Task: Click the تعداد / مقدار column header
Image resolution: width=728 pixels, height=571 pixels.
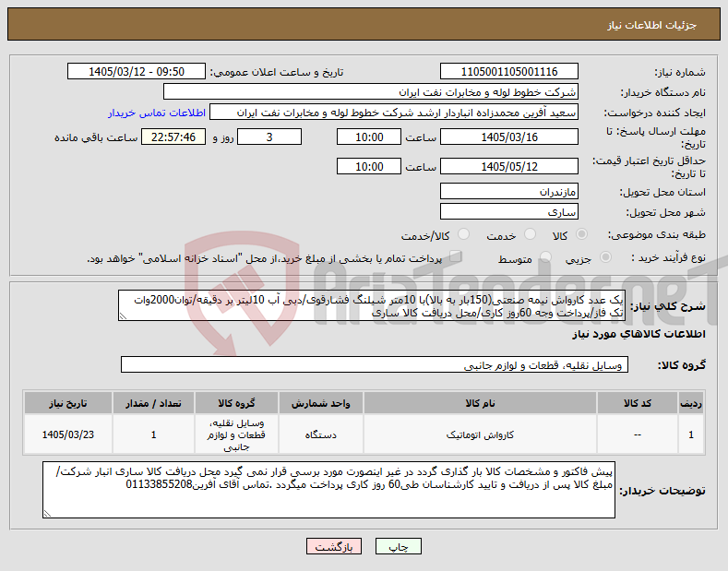Action: [153, 403]
